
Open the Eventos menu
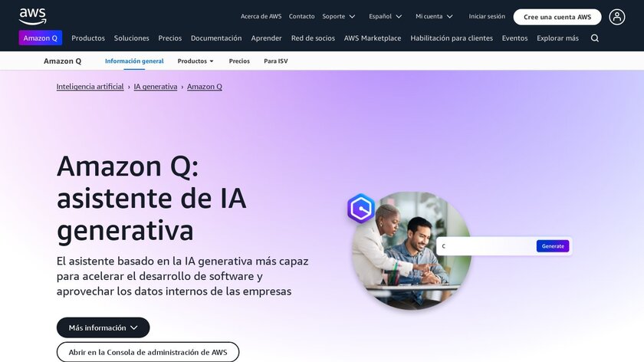tap(514, 38)
